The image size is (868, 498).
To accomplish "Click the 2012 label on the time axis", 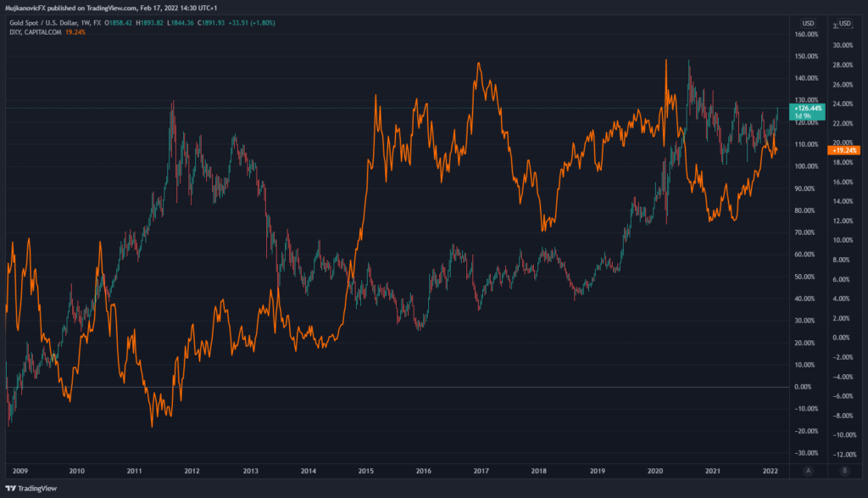I will tap(192, 470).
